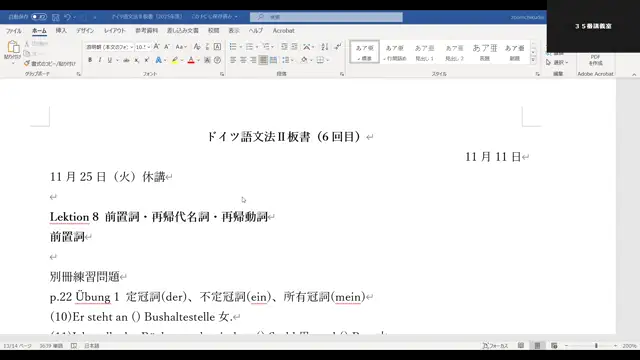Increase font size with grow font icon

(156, 47)
